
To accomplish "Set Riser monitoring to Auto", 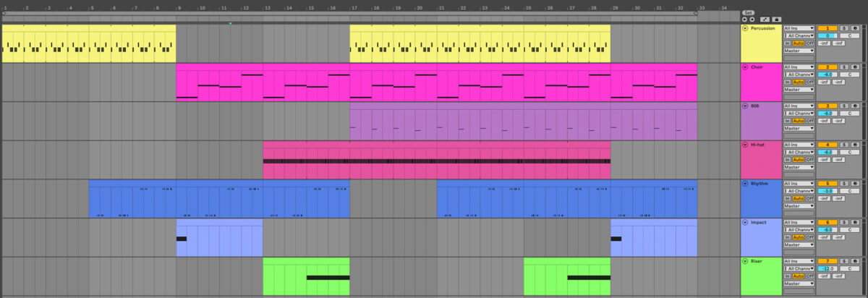I will pos(799,276).
